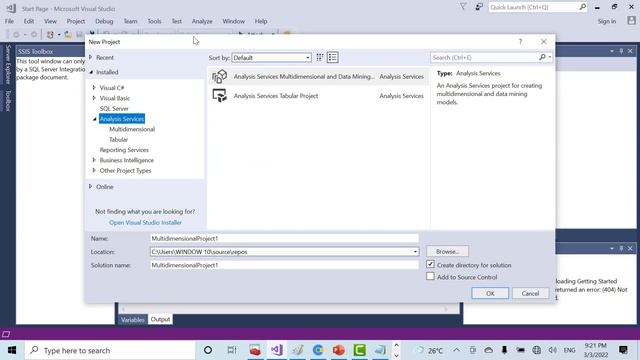Open the Analyze menu
This screenshot has width=640, height=360.
(202, 21)
